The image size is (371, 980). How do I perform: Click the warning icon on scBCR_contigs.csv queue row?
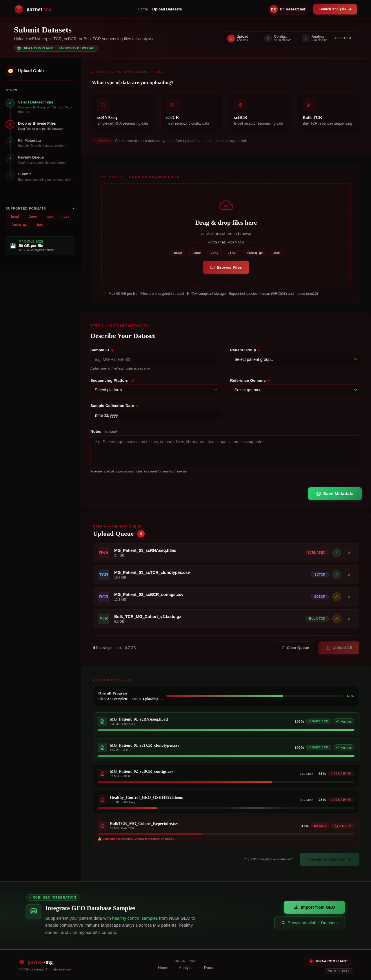(x=337, y=597)
